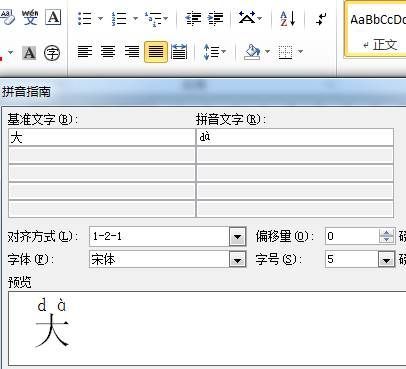Decrease the paragraph indent

click(194, 19)
